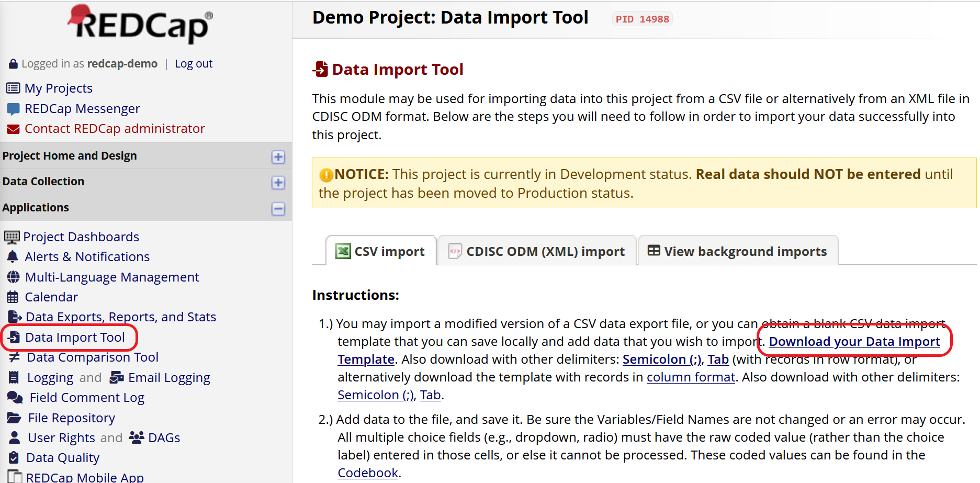The image size is (980, 483).
Task: Open Multi-Language Management
Action: (x=112, y=277)
